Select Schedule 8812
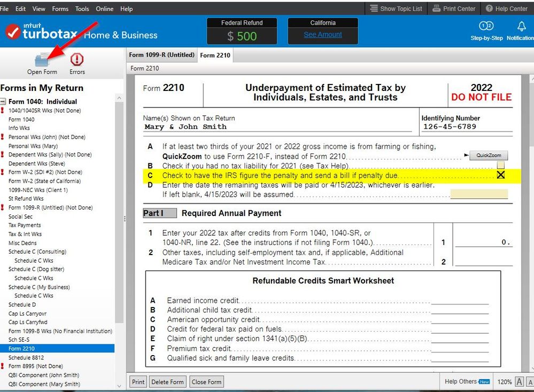 [x=26, y=357]
